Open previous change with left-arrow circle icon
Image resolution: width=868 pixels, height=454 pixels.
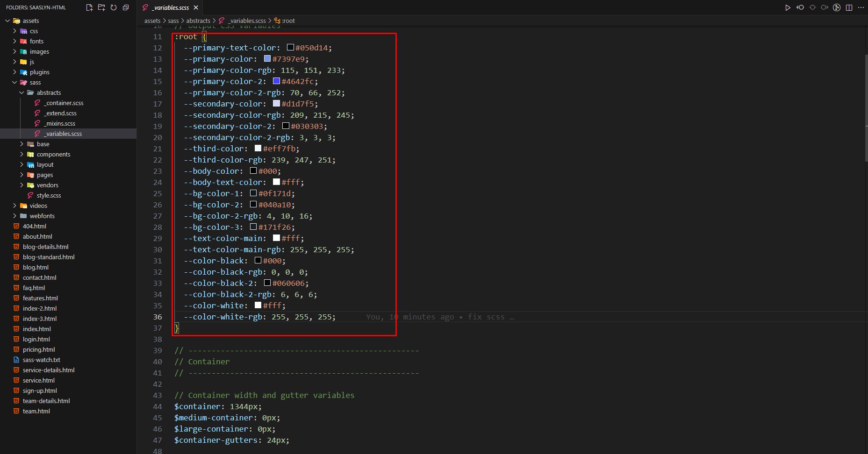click(800, 7)
